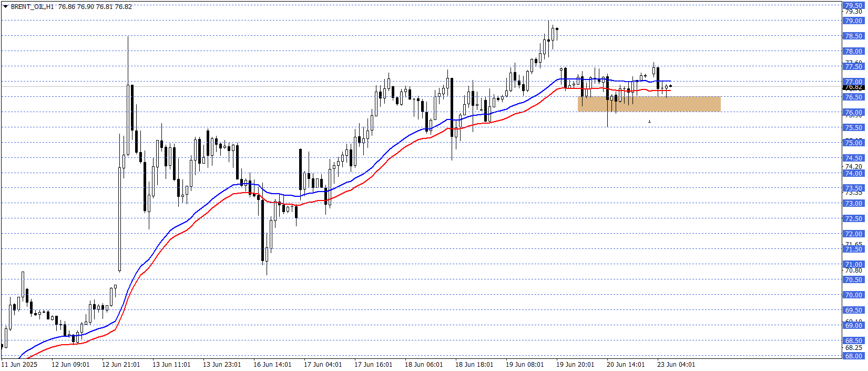Click the 79.50 price level label
Screen dimensions: 868x371
[854, 5]
